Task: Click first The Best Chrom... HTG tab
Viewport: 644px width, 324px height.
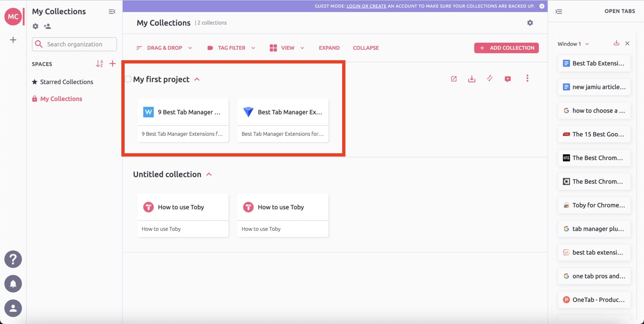Action: coord(594,158)
